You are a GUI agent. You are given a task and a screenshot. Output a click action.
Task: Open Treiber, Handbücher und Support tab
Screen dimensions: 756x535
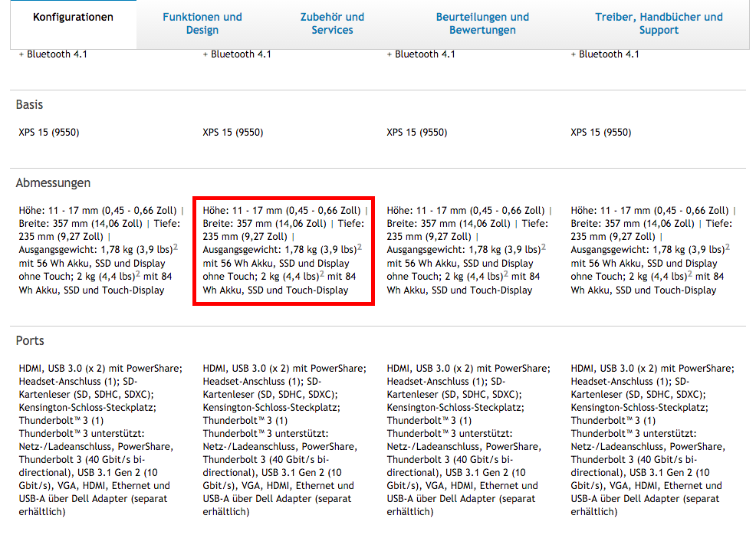tap(659, 24)
